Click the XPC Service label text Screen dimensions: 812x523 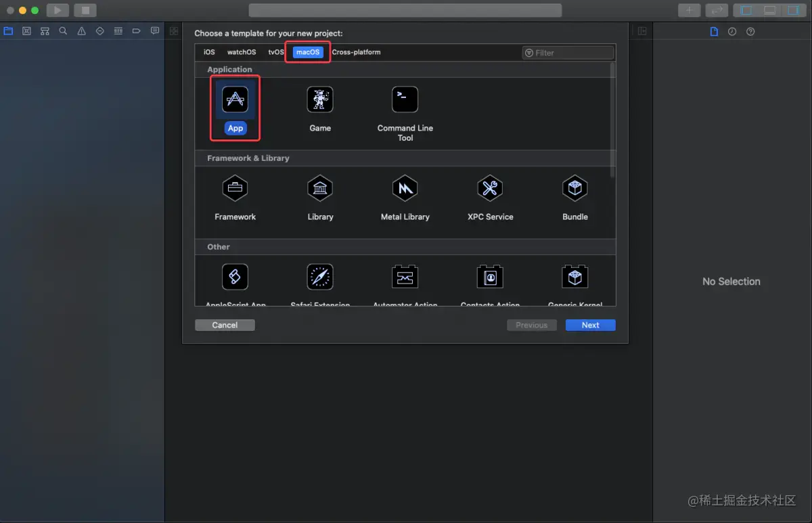(x=491, y=217)
